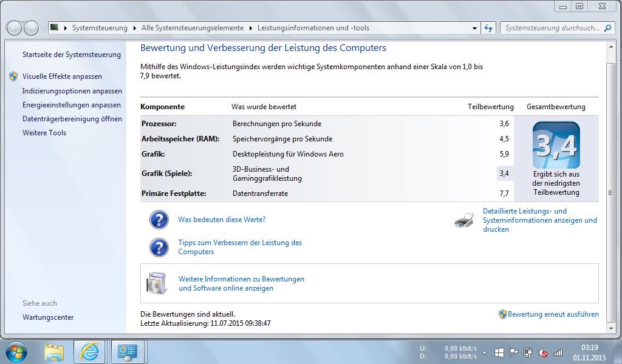Open Visuelle Effekte anpassen
Screen dimensions: 622x364
[x=63, y=76]
